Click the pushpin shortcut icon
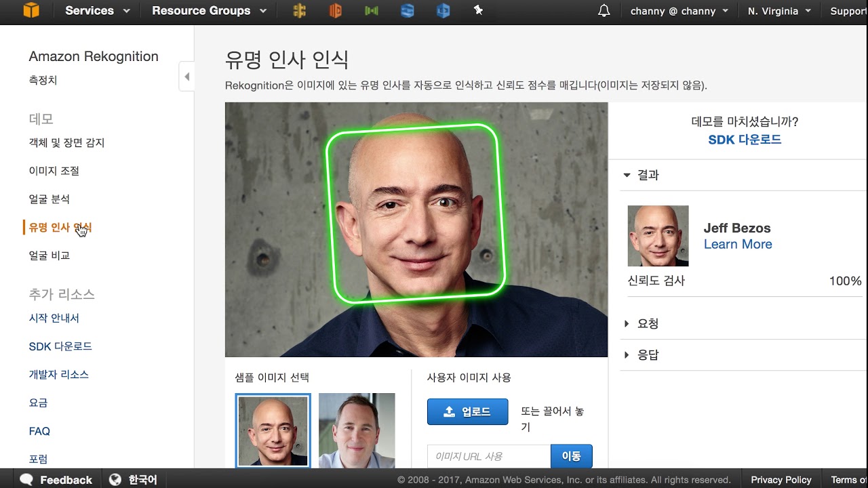Screen dimensions: 868x488 click(478, 10)
